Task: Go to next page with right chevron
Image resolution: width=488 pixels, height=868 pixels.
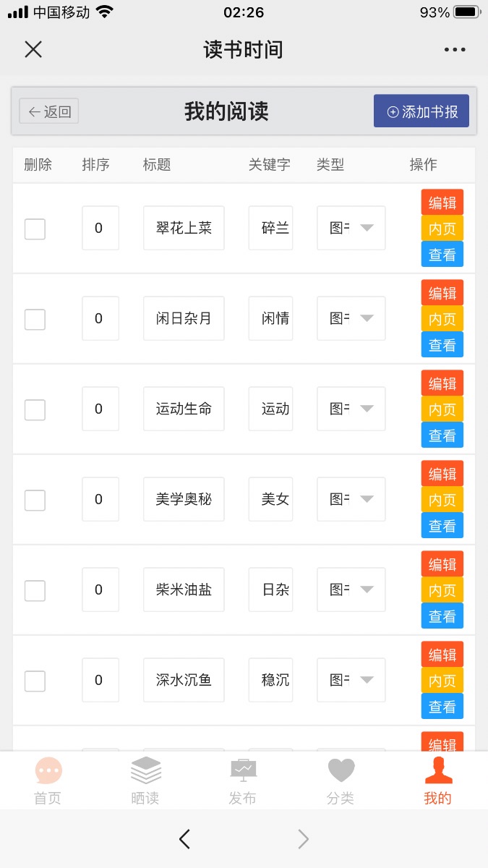Action: [303, 838]
